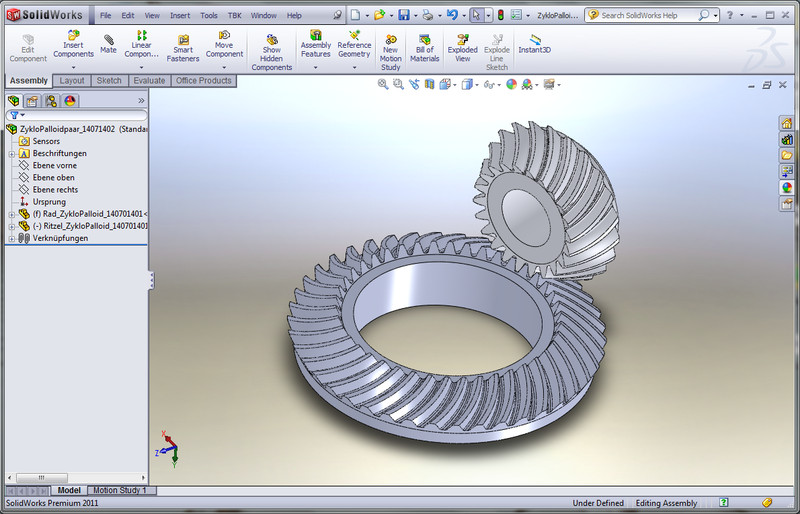Open the Assembly Features tool

pos(316,42)
